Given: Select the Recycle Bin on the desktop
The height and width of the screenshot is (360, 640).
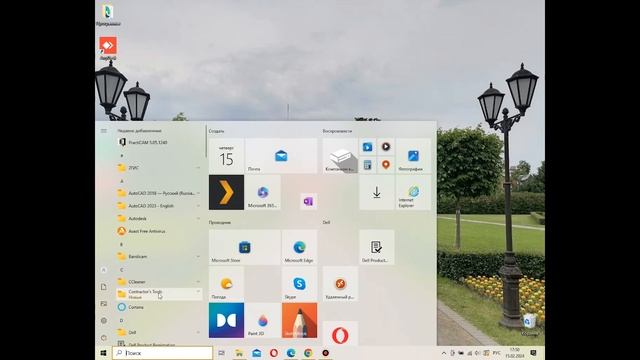Looking at the screenshot, I should (529, 325).
